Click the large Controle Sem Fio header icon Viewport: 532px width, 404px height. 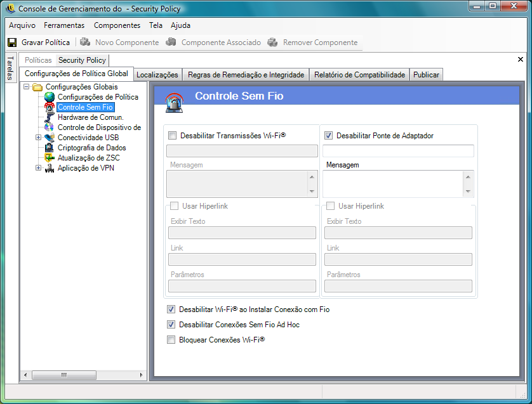click(x=175, y=103)
